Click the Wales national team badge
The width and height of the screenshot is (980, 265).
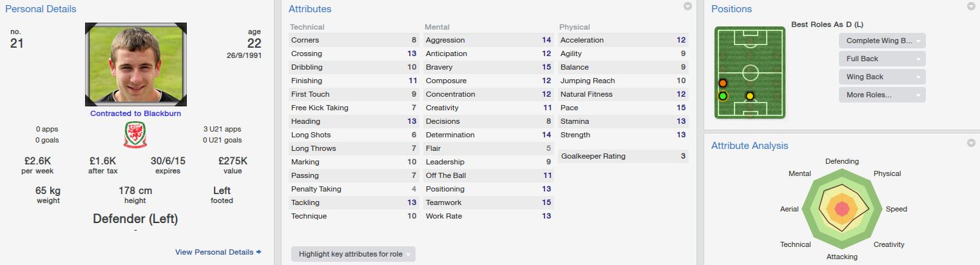click(135, 134)
